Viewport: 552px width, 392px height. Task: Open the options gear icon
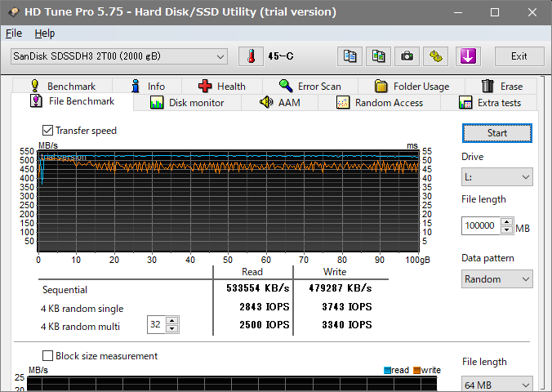[435, 56]
